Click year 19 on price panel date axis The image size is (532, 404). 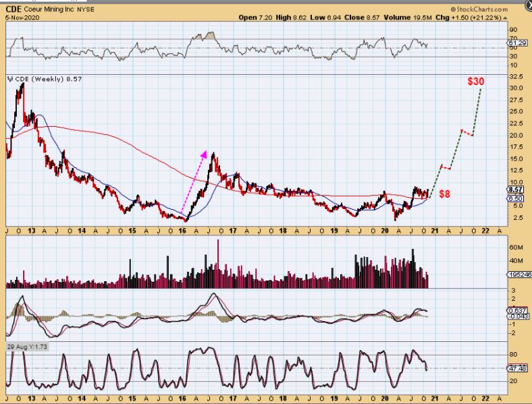pos(334,231)
